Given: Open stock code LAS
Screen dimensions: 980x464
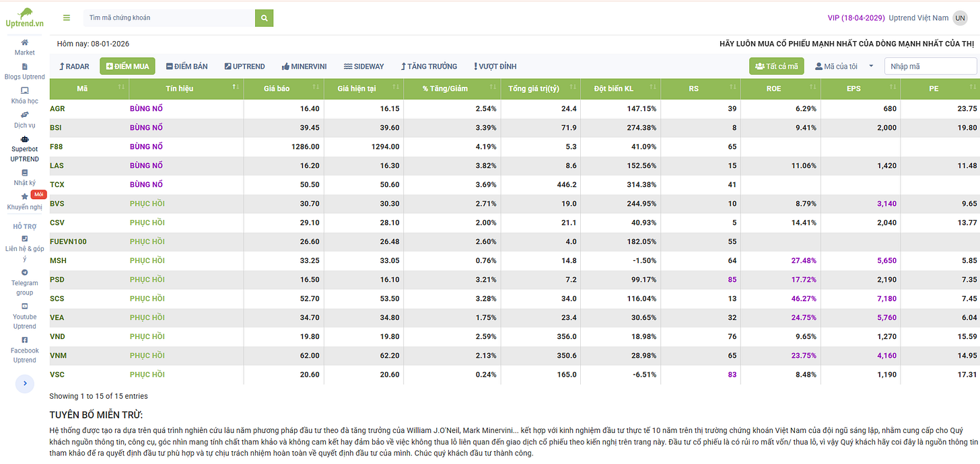Looking at the screenshot, I should [57, 165].
